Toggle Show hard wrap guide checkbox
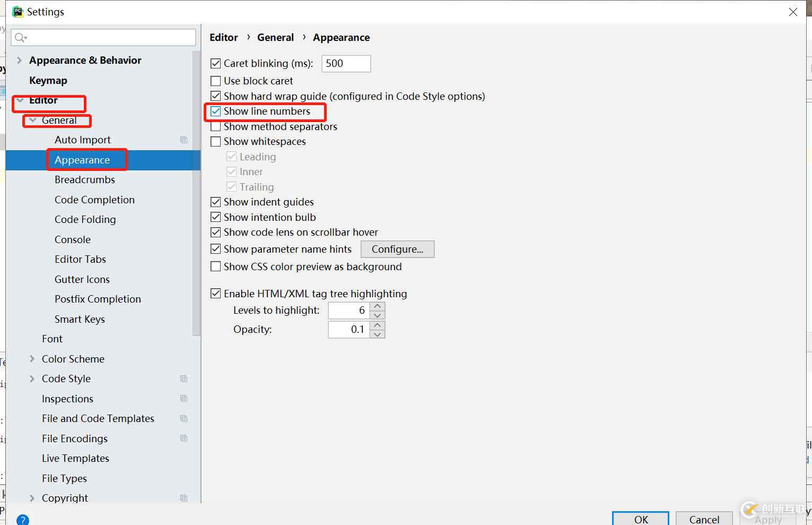Image resolution: width=812 pixels, height=525 pixels. pyautogui.click(x=215, y=96)
